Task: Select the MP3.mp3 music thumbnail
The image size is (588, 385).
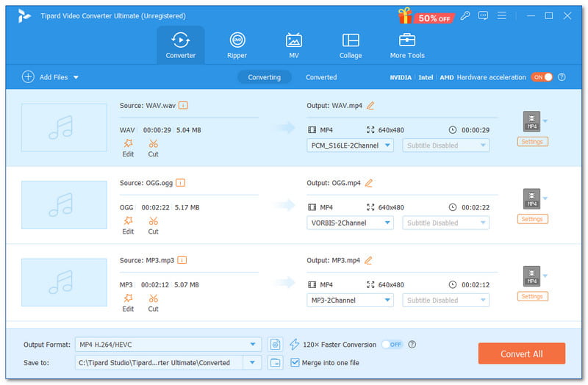Action: pos(64,282)
